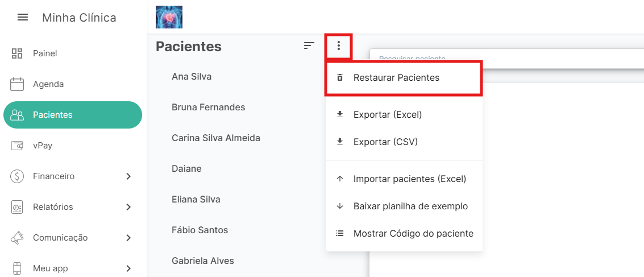644x277 pixels.
Task: Open patient Ana Silva
Action: click(192, 76)
